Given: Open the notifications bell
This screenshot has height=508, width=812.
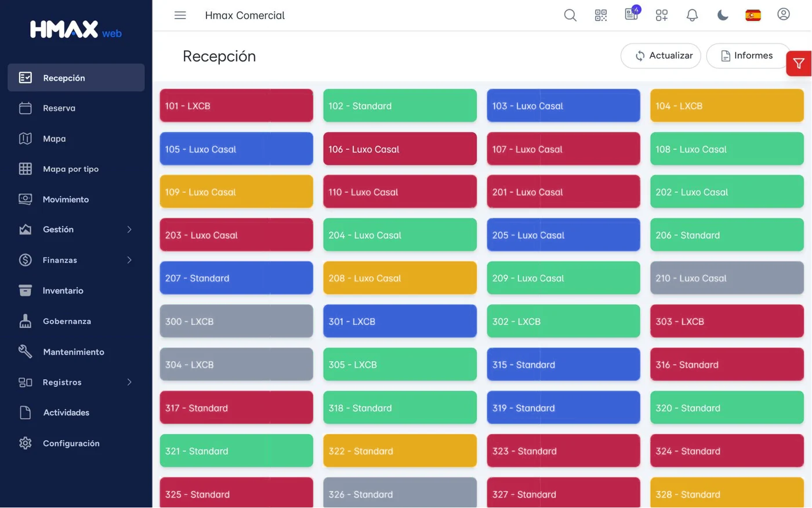Looking at the screenshot, I should (x=692, y=15).
